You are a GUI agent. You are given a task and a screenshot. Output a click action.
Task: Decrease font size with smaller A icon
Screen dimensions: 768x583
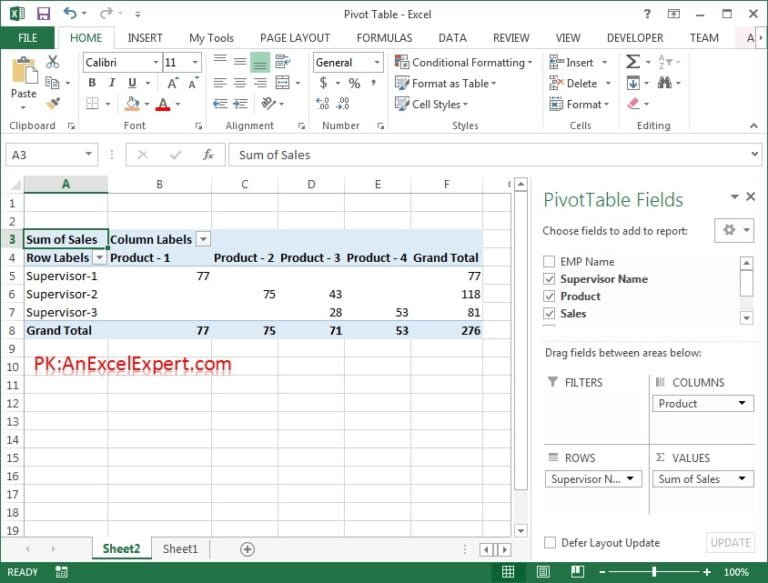click(193, 83)
